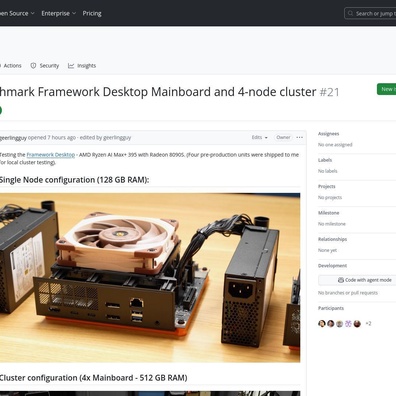396x396 pixels.
Task: Open the single node mainboard photo
Action: pos(150,277)
